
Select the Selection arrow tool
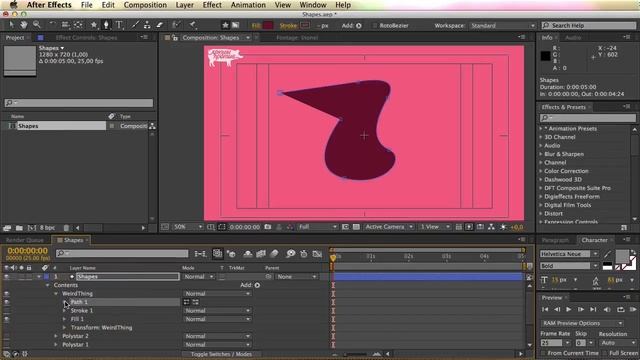click(11, 25)
